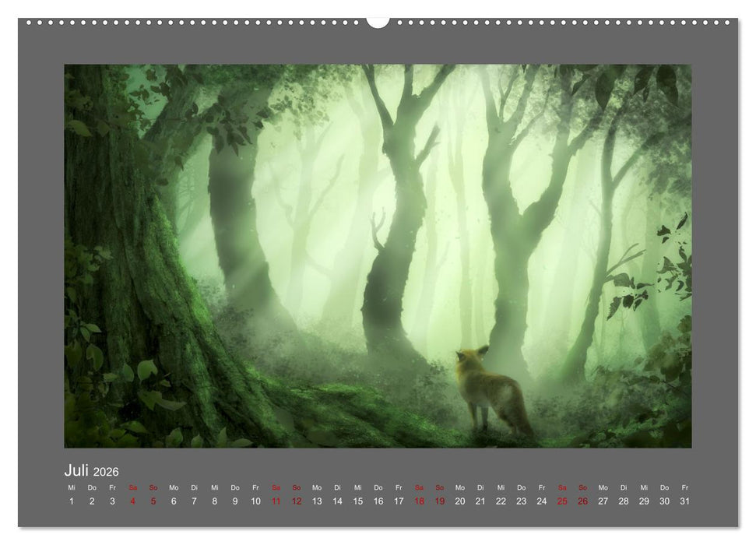The height and width of the screenshot is (545, 756).
Task: Select the last date 31 in the row
Action: point(684,501)
